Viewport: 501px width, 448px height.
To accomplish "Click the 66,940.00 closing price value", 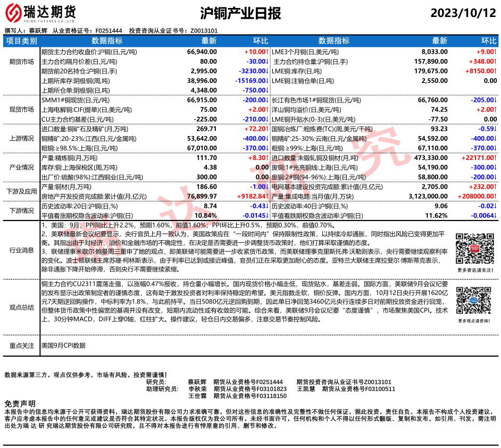I will coord(202,52).
